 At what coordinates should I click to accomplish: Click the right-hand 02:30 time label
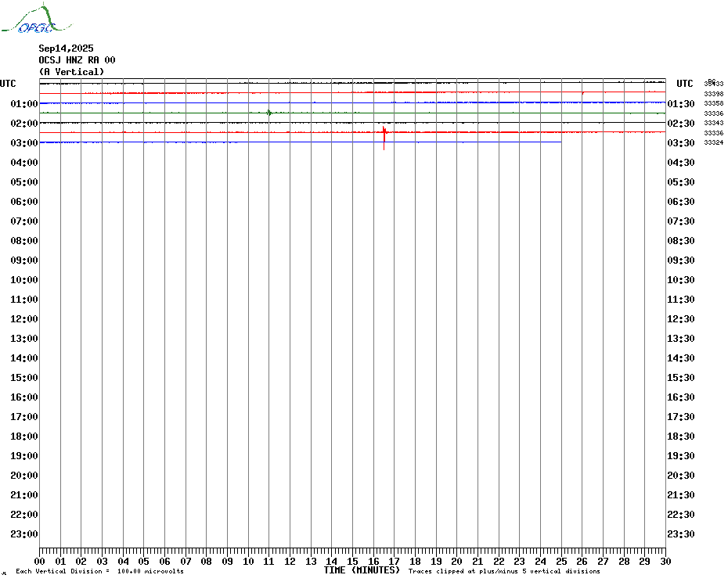coord(681,123)
